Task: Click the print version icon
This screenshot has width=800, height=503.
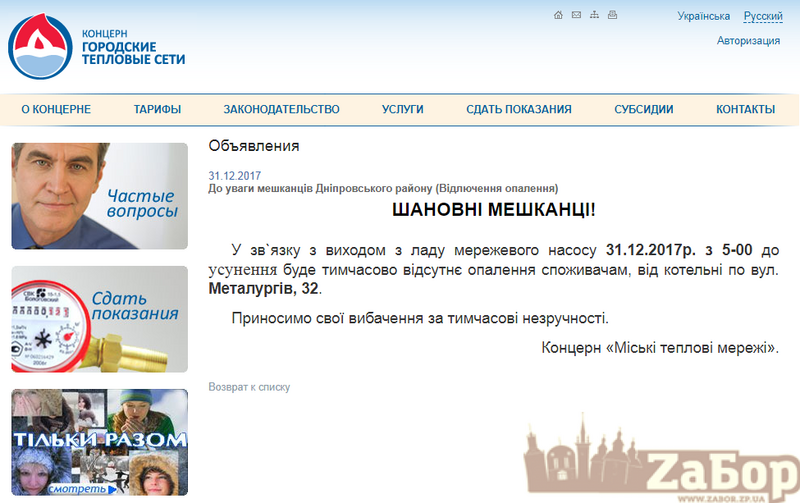Action: pos(612,15)
